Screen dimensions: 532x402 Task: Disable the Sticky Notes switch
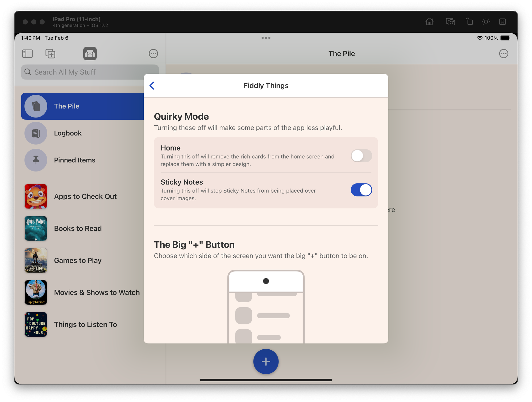[361, 190]
